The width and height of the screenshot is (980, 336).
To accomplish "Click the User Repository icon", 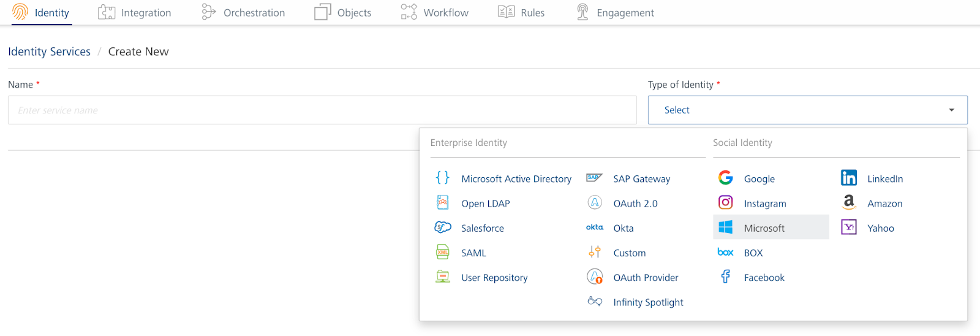I will click(443, 277).
